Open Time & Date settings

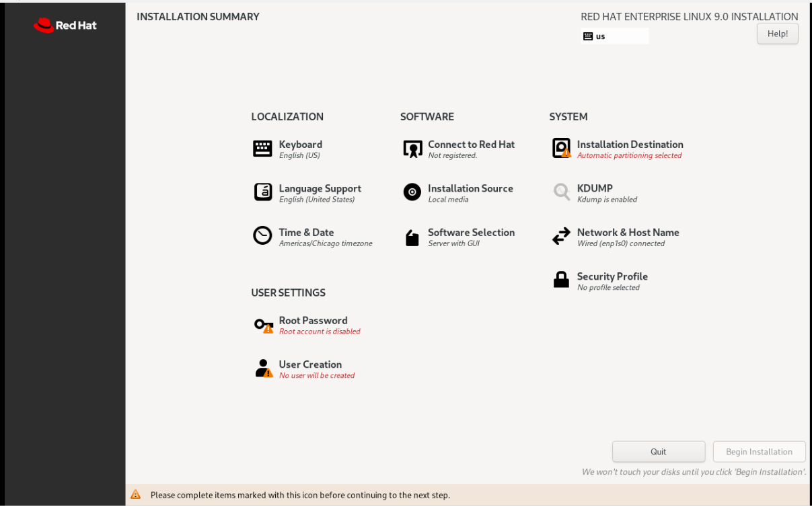[x=306, y=232]
